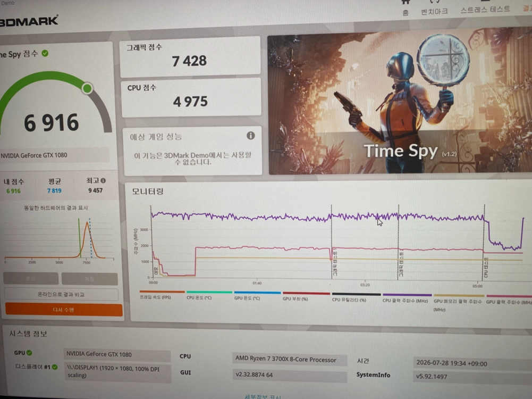This screenshot has height=399, width=532.
Task: Click 동일한 하드웨어의 결과 표시 label
Action: 56,207
